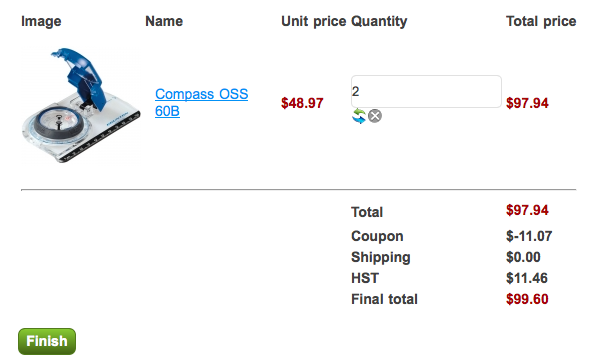This screenshot has height=363, width=595.
Task: Click the compass product thumbnail image
Action: (80, 105)
